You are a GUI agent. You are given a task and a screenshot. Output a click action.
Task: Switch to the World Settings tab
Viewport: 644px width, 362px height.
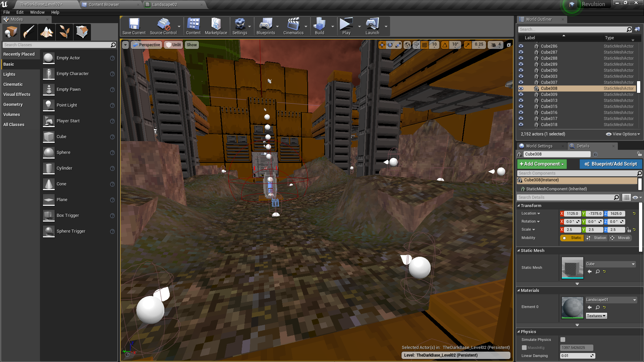click(x=539, y=146)
